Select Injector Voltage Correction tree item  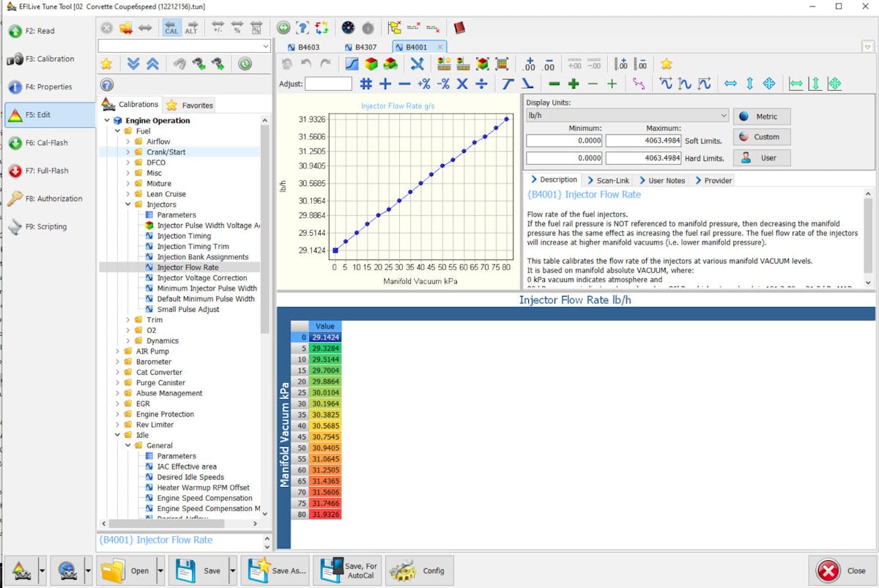(201, 278)
